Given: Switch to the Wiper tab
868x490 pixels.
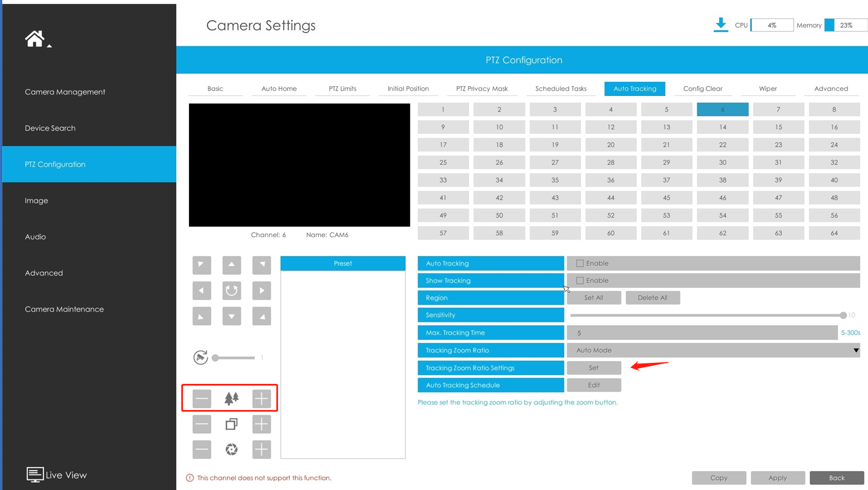Looking at the screenshot, I should point(768,88).
